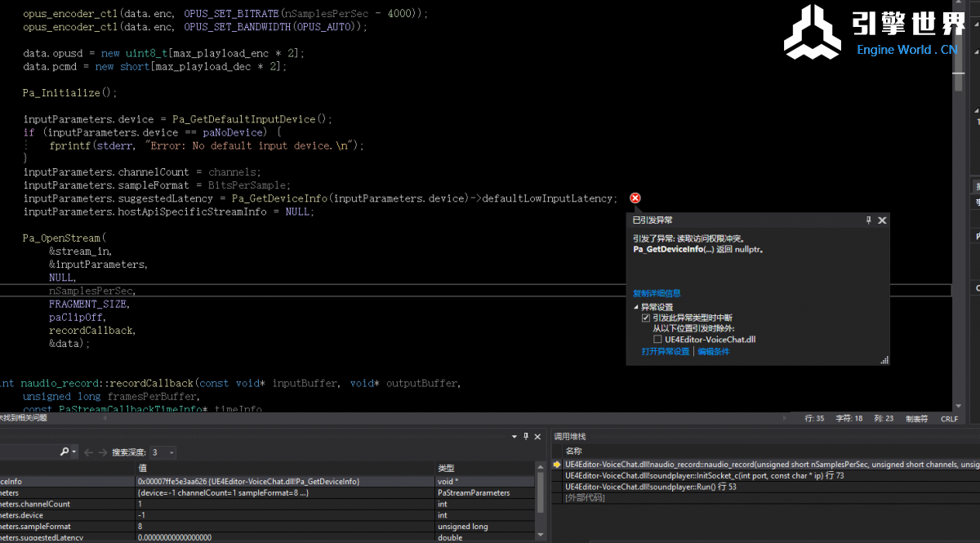The width and height of the screenshot is (980, 543).
Task: Uncheck 引发此异常类型时中断 checkbox
Action: tap(646, 318)
